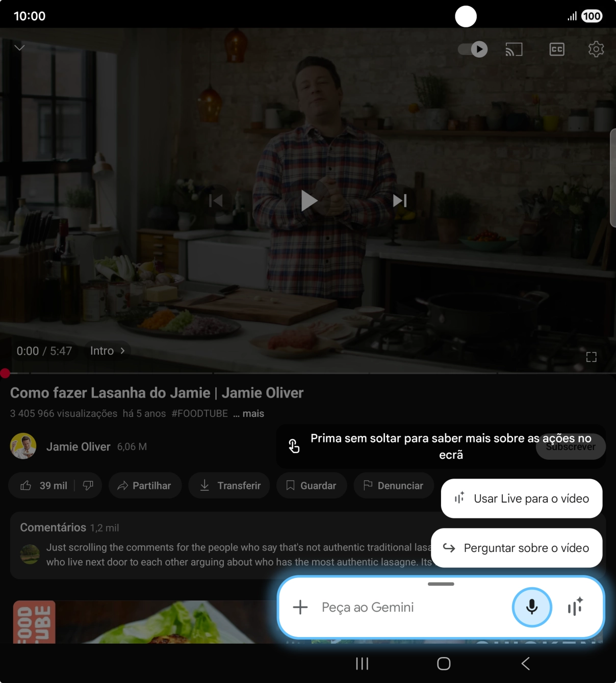This screenshot has height=683, width=616.
Task: Toggle the autoplay switch
Action: click(472, 49)
